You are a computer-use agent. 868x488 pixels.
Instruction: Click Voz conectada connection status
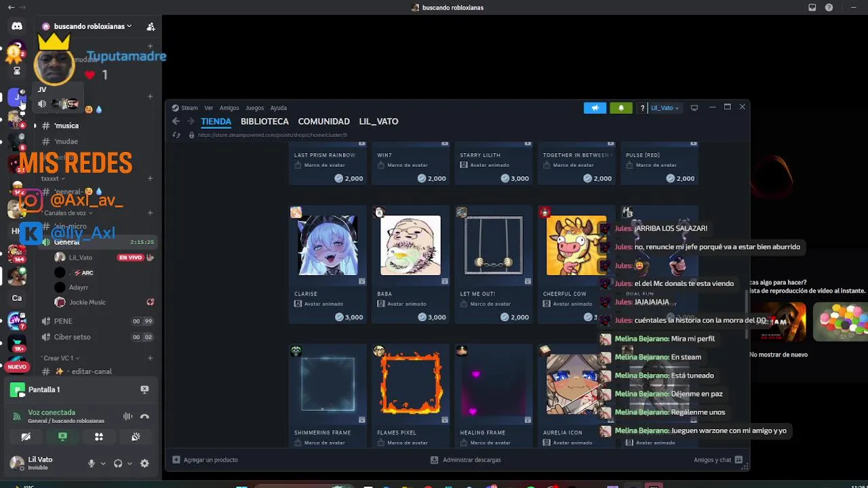click(52, 412)
